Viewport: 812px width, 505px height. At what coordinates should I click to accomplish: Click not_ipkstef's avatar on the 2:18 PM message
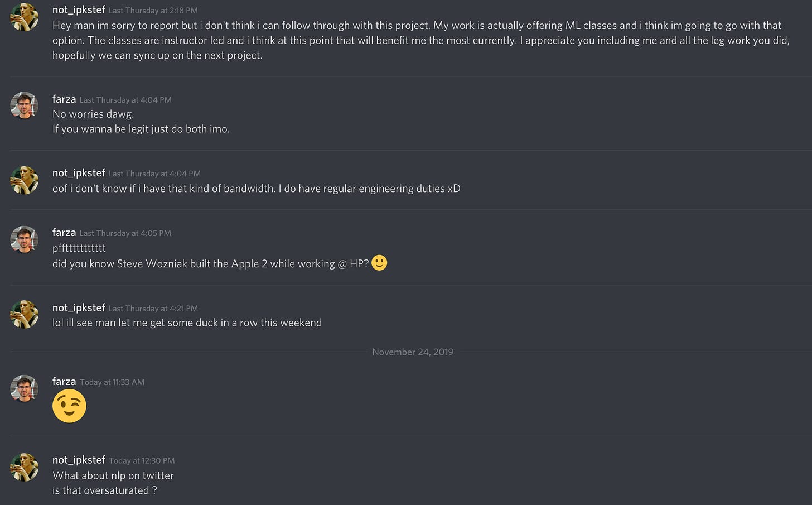tap(25, 17)
